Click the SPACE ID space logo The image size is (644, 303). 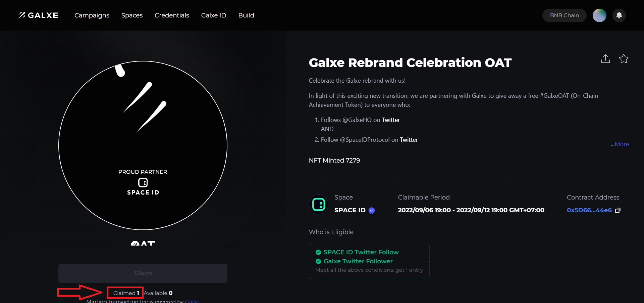pos(318,204)
